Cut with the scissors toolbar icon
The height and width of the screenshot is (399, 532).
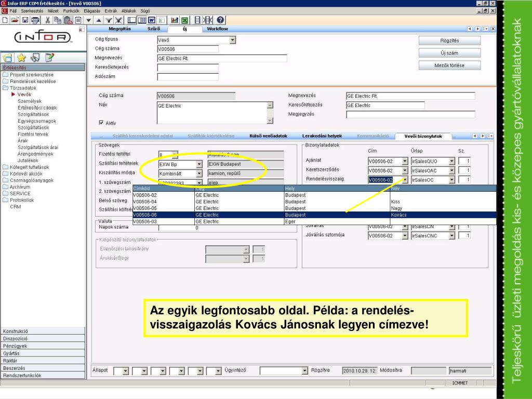47,20
